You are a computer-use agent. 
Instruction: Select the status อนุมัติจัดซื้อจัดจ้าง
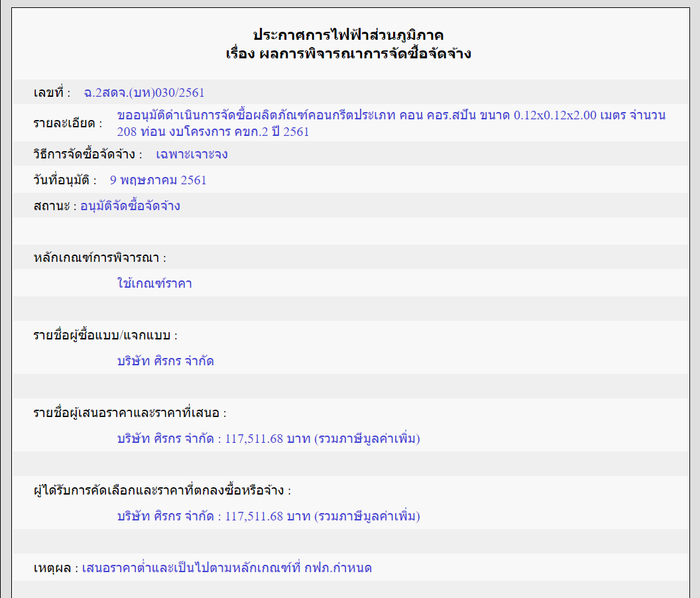click(131, 206)
